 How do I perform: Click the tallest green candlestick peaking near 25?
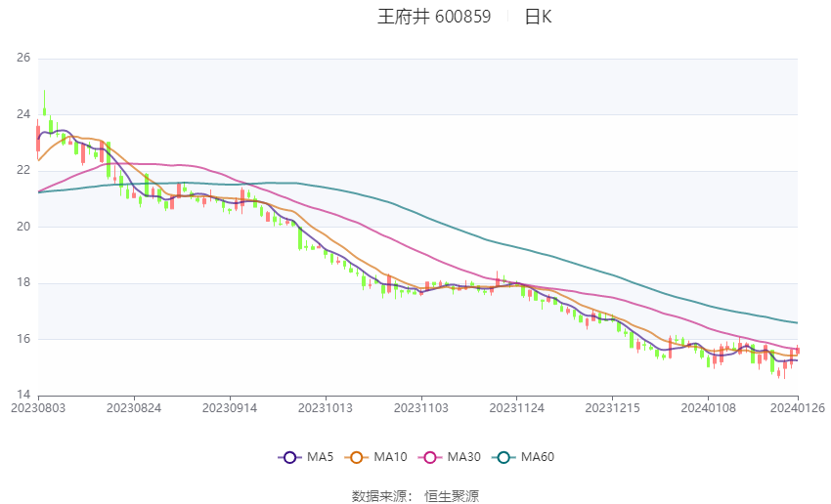(x=45, y=103)
